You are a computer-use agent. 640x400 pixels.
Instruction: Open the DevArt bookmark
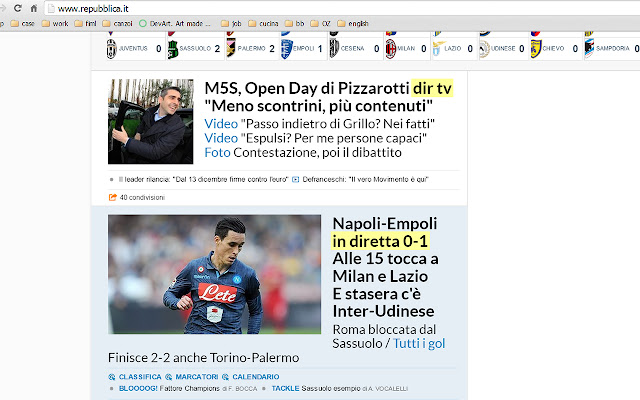pyautogui.click(x=175, y=24)
